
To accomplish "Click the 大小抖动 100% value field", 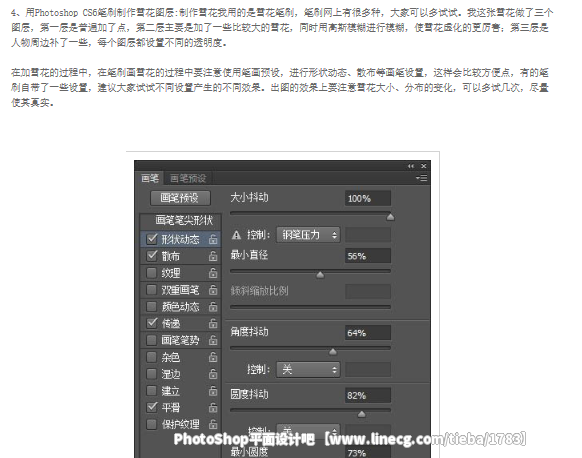I will point(368,199).
